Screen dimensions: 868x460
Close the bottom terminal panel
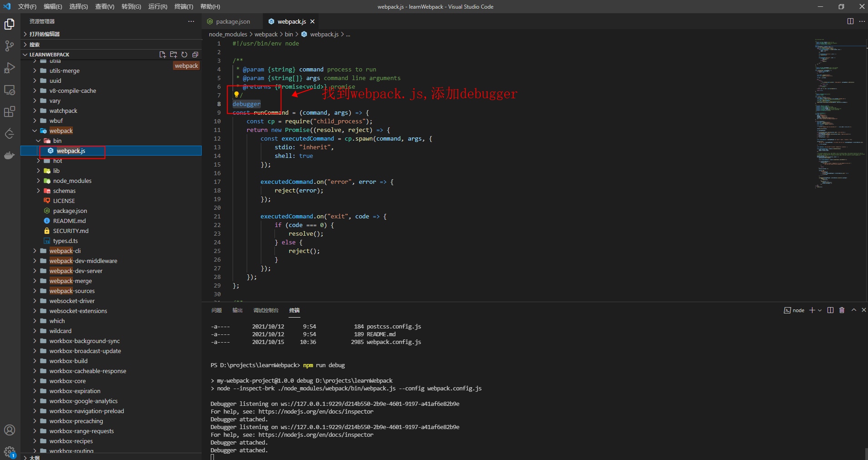pos(864,310)
